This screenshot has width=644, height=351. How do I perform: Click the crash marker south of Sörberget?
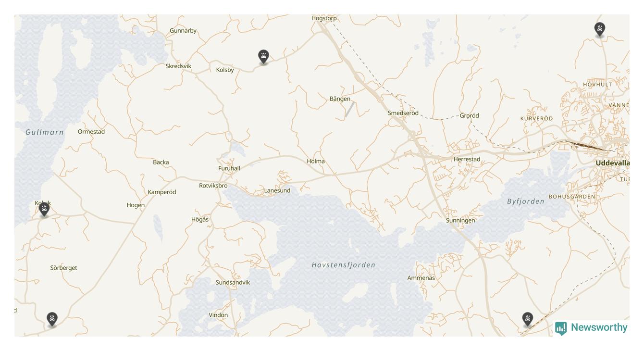point(52,320)
